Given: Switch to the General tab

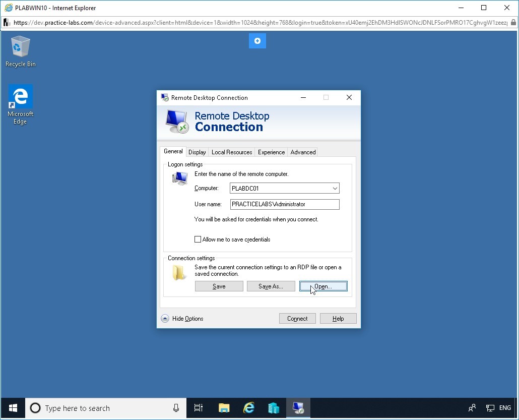Looking at the screenshot, I should click(x=173, y=151).
